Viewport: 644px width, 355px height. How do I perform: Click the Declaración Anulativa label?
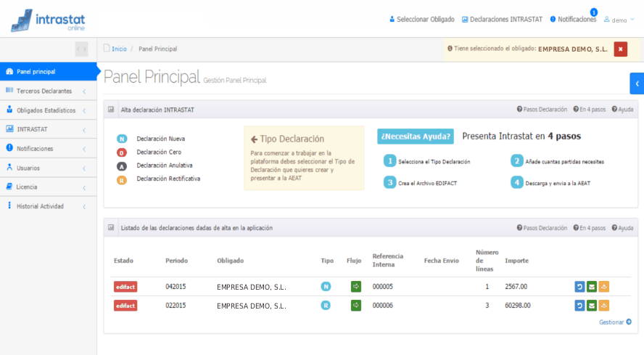point(165,166)
